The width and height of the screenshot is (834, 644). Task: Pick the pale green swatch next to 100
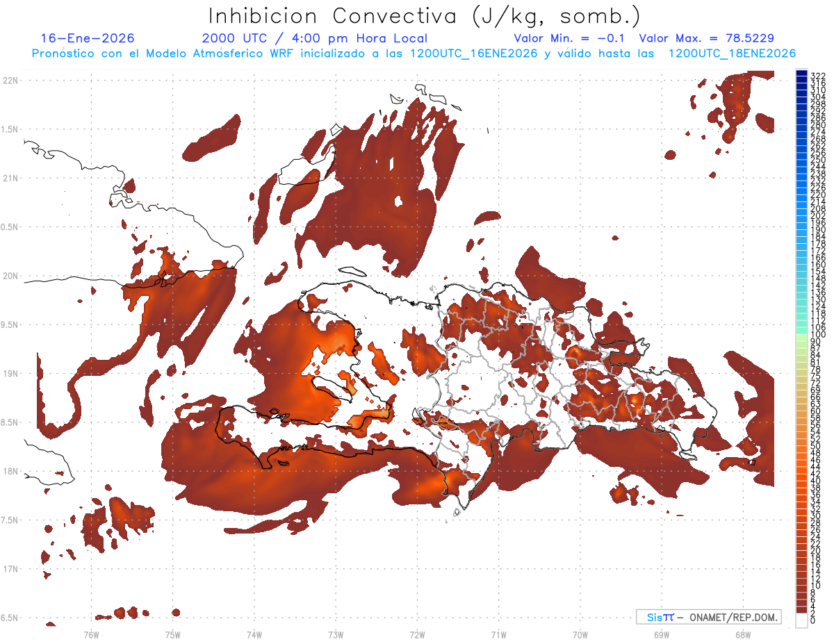pyautogui.click(x=801, y=338)
